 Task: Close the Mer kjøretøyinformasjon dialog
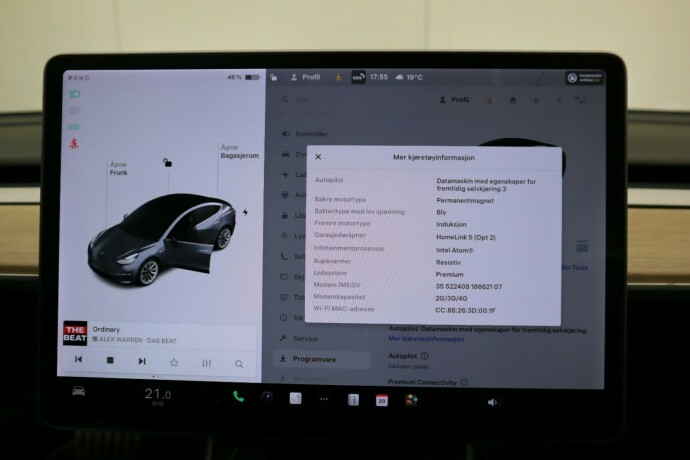pyautogui.click(x=318, y=157)
